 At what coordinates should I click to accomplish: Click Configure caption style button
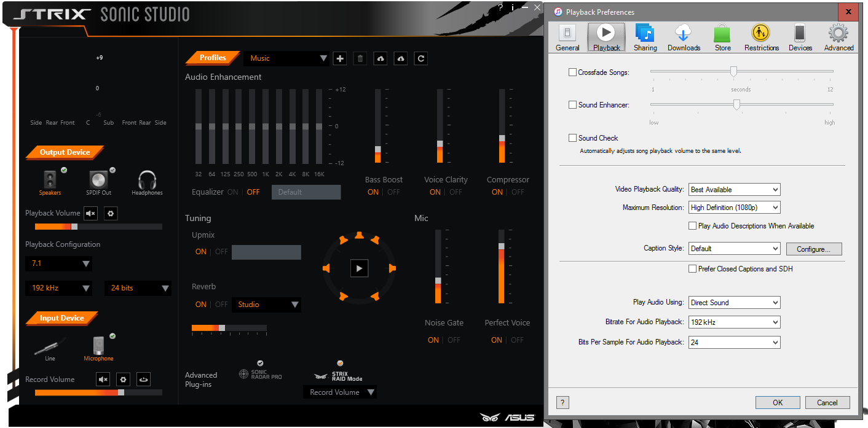814,249
